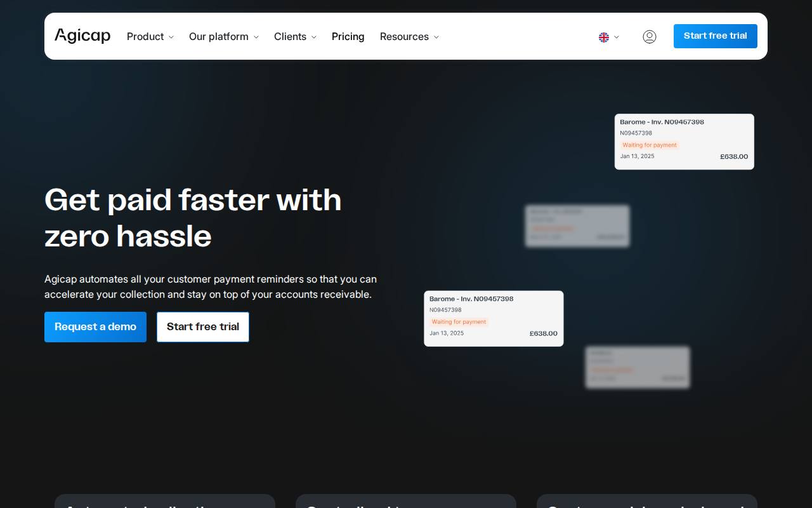Open the Clients menu
This screenshot has height=508, width=812.
coord(290,37)
